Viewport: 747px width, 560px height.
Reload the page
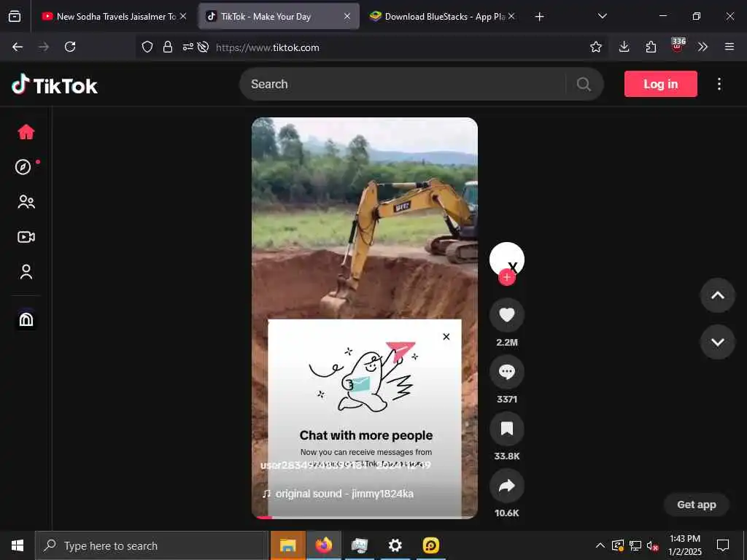click(x=70, y=47)
